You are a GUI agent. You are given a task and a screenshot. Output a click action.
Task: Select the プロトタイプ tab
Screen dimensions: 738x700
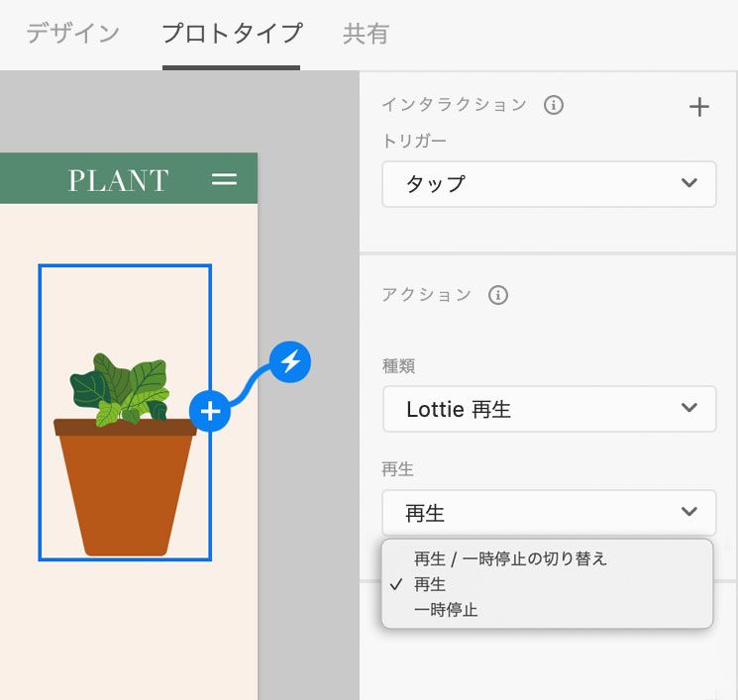231,34
